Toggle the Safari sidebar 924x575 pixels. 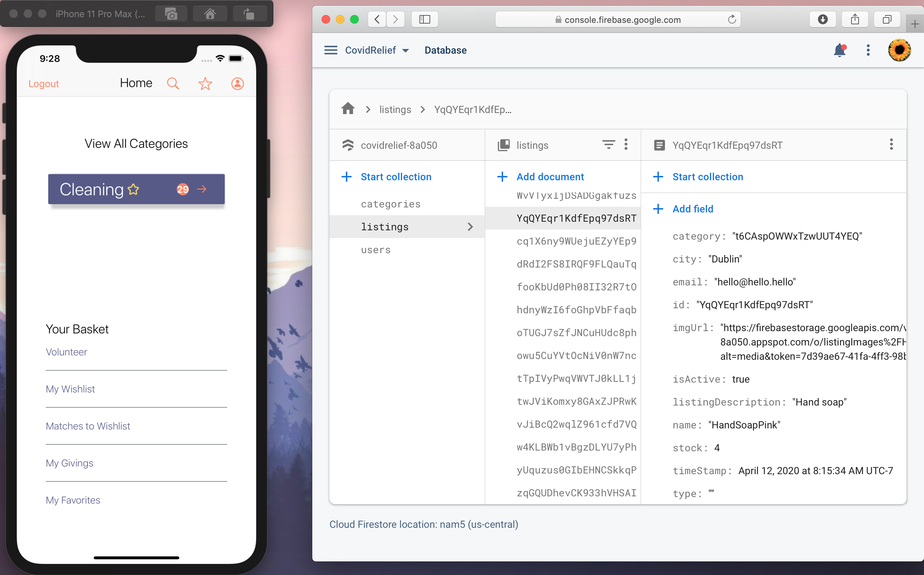coord(425,19)
